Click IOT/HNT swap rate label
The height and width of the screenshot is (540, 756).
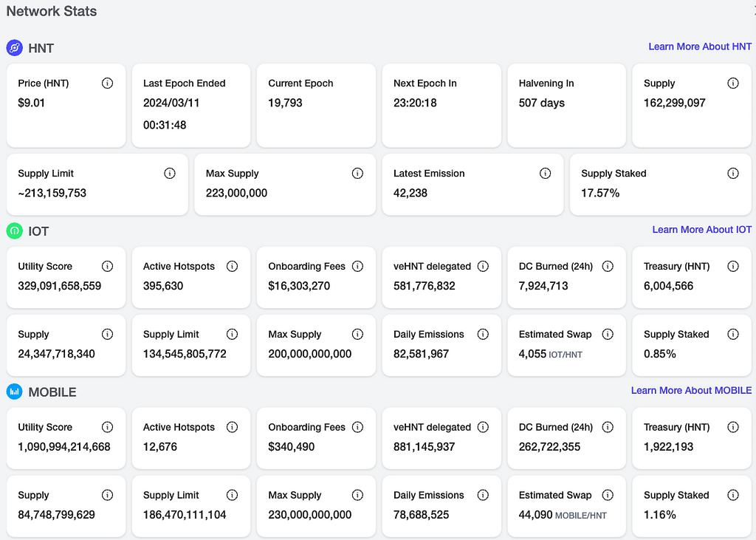coord(565,355)
